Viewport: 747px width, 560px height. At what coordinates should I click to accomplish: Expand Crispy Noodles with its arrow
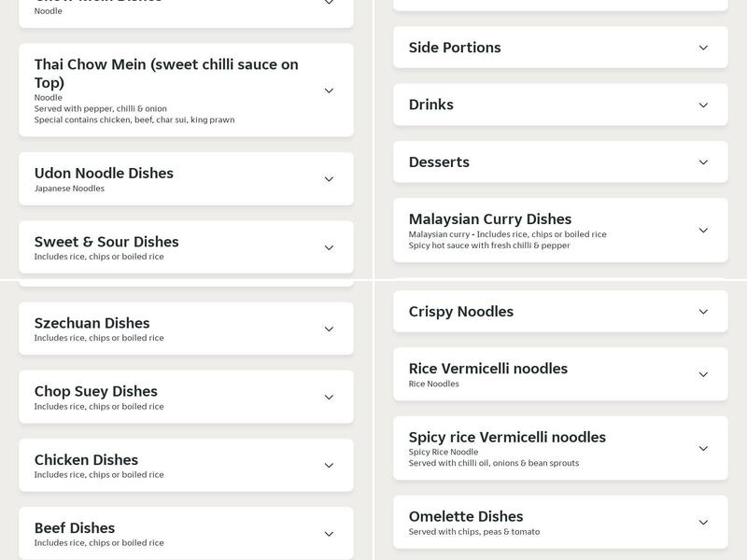tap(703, 312)
